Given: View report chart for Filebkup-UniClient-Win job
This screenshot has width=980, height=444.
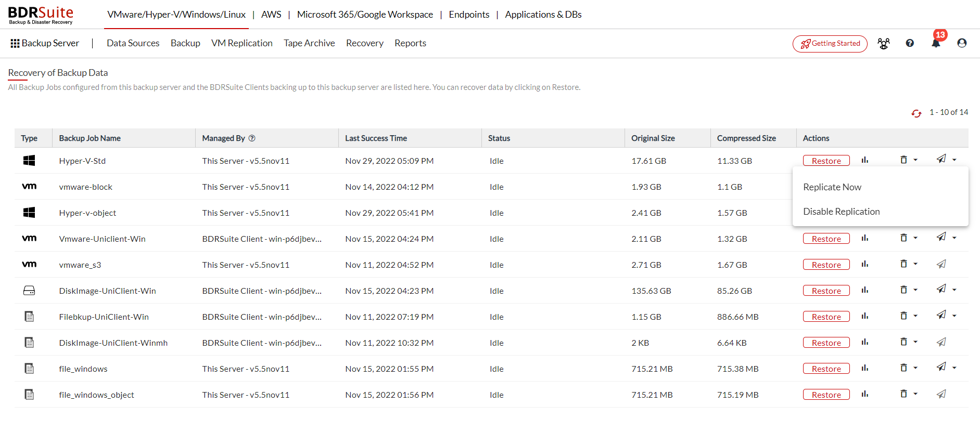Looking at the screenshot, I should 865,316.
